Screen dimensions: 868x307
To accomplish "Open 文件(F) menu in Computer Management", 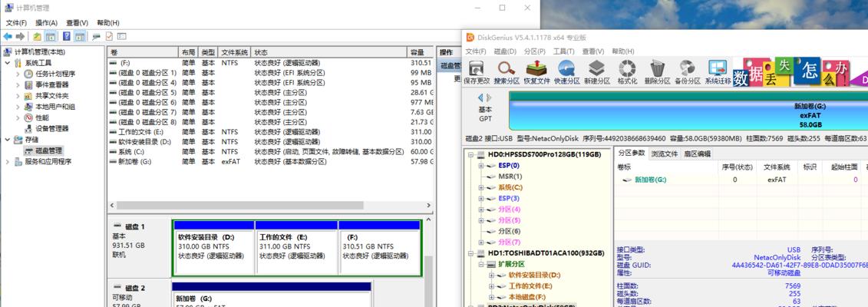I will coord(16,23).
